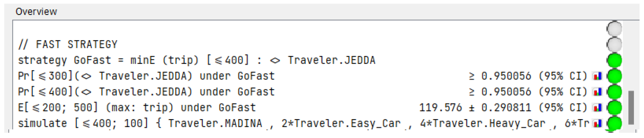Click chart icon on the simulate query row
The height and width of the screenshot is (138, 644).
pos(597,123)
